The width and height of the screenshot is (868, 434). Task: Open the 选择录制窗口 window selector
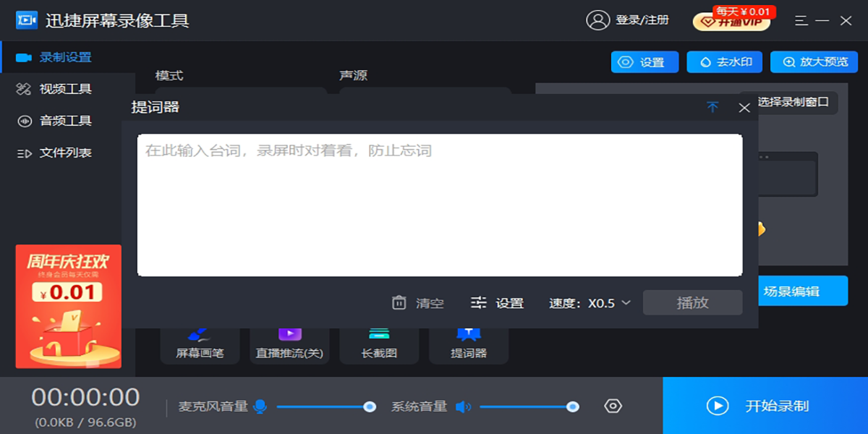793,103
